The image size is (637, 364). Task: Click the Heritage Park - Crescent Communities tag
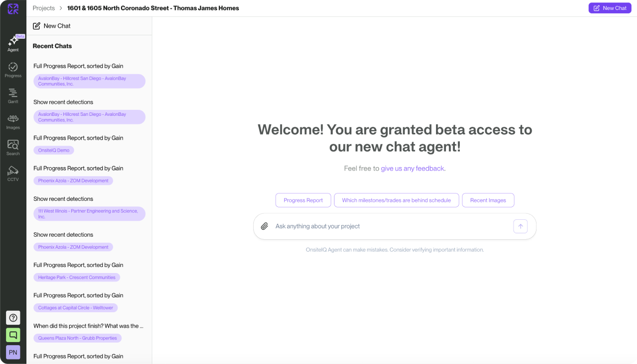tap(77, 277)
